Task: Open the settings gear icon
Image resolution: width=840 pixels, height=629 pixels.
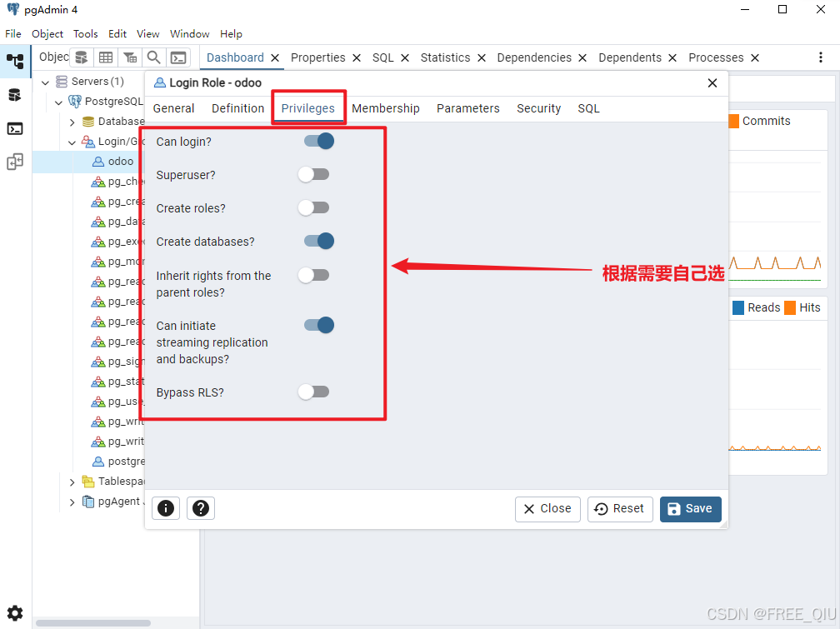Action: pos(15,613)
